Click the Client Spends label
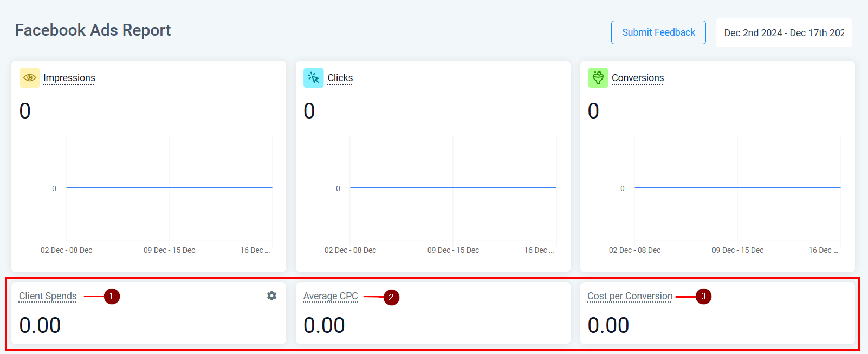868x354 pixels. pos(48,296)
